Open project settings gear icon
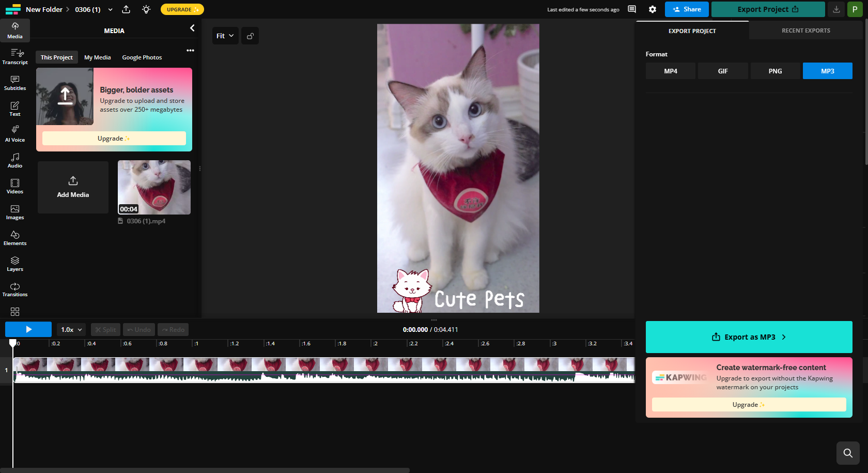The image size is (868, 473). point(653,9)
